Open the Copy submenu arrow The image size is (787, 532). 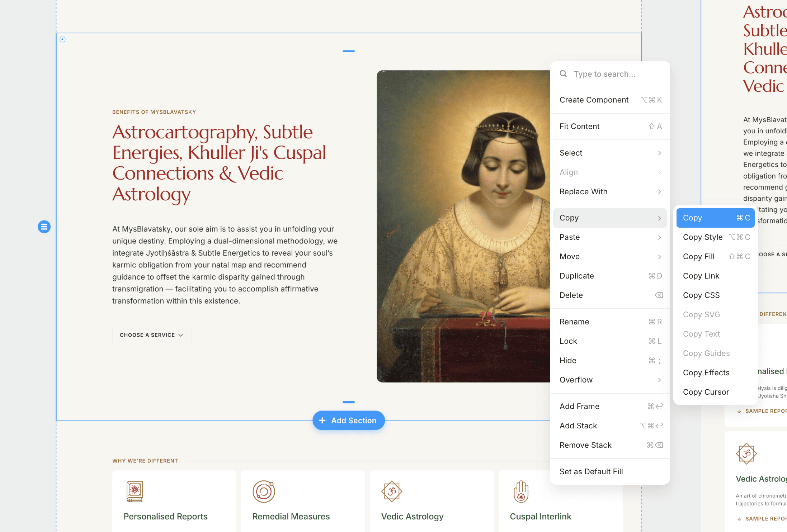coord(659,218)
